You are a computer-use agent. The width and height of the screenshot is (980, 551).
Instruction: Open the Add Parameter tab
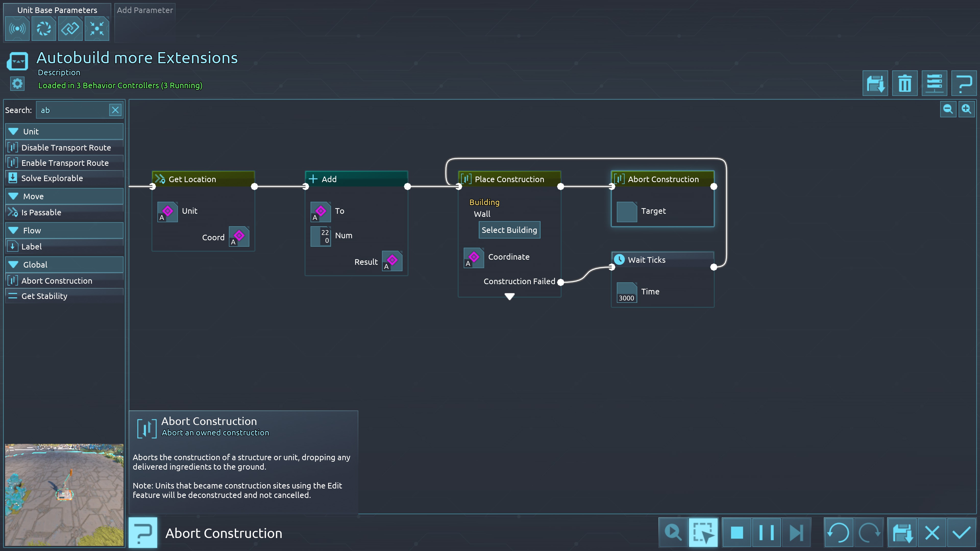coord(144,10)
